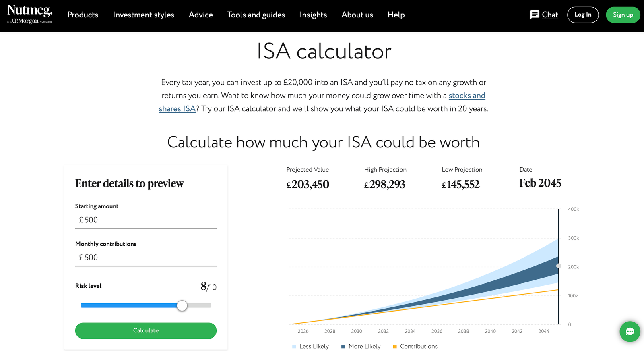Select the draggable point on the projection chart
This screenshot has height=351, width=644.
click(x=558, y=266)
